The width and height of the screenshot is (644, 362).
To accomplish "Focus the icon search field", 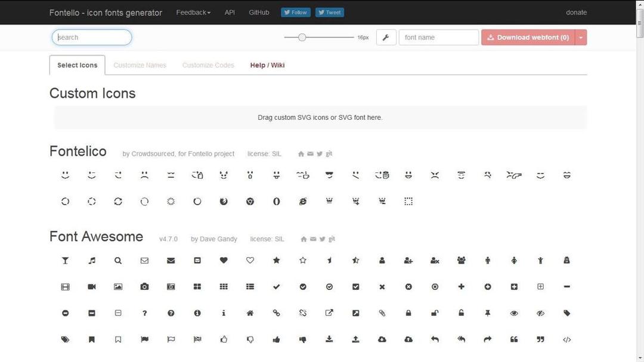I will coord(92,38).
